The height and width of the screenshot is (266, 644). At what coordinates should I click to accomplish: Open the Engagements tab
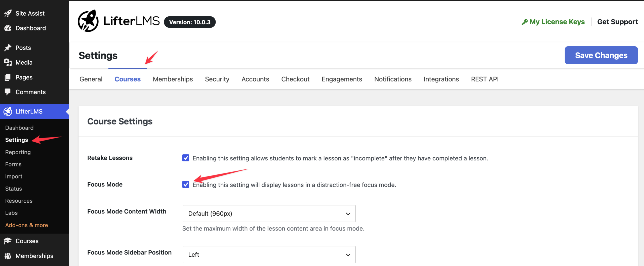pyautogui.click(x=342, y=79)
